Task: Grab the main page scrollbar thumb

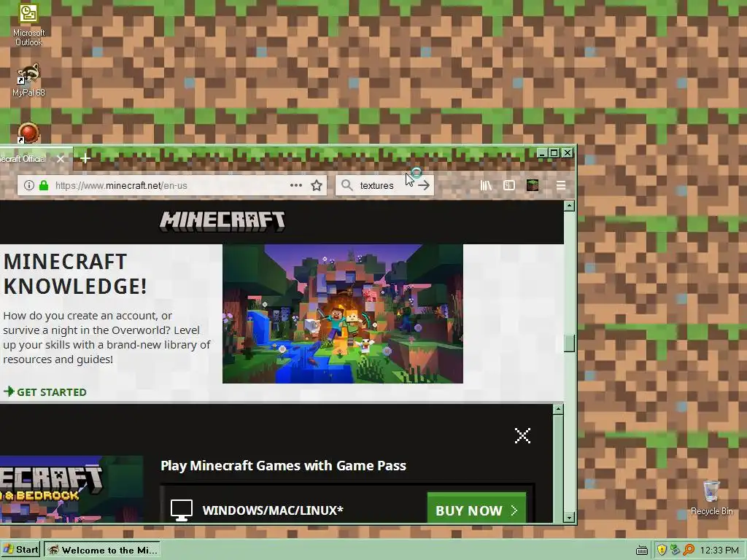Action: coord(569,343)
